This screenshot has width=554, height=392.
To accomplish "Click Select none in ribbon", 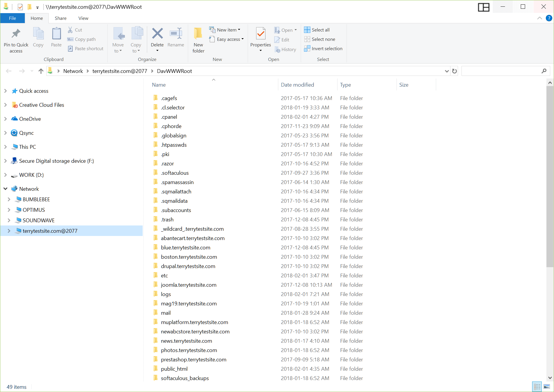I will coord(319,39).
